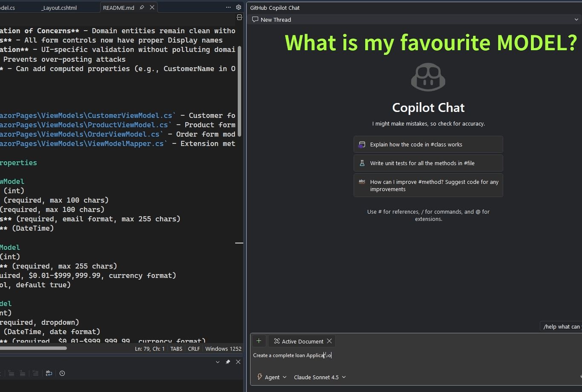Open the Claude Sonnet 4.5 model picker
The height and width of the screenshot is (392, 582).
click(320, 377)
